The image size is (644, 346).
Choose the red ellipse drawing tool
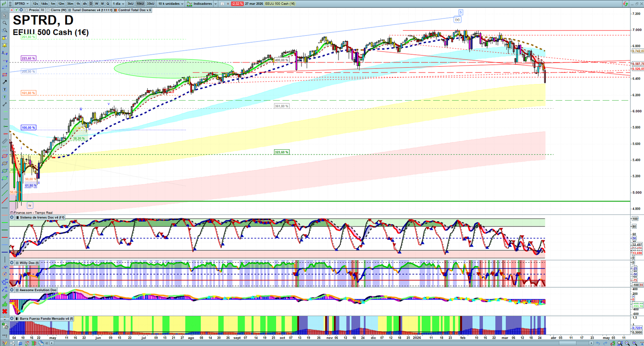pyautogui.click(x=4, y=156)
